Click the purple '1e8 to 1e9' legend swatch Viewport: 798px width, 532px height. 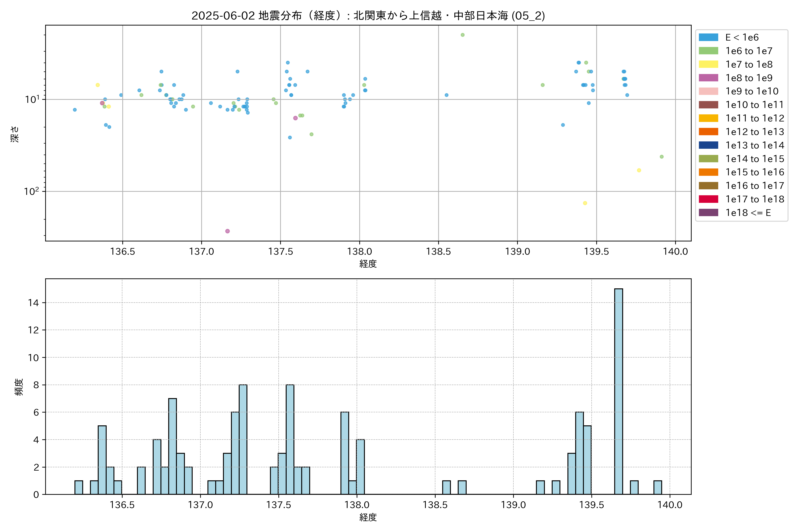click(708, 78)
